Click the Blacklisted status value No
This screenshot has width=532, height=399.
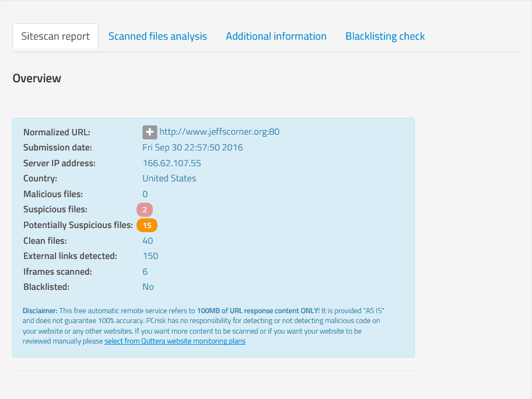tap(148, 287)
